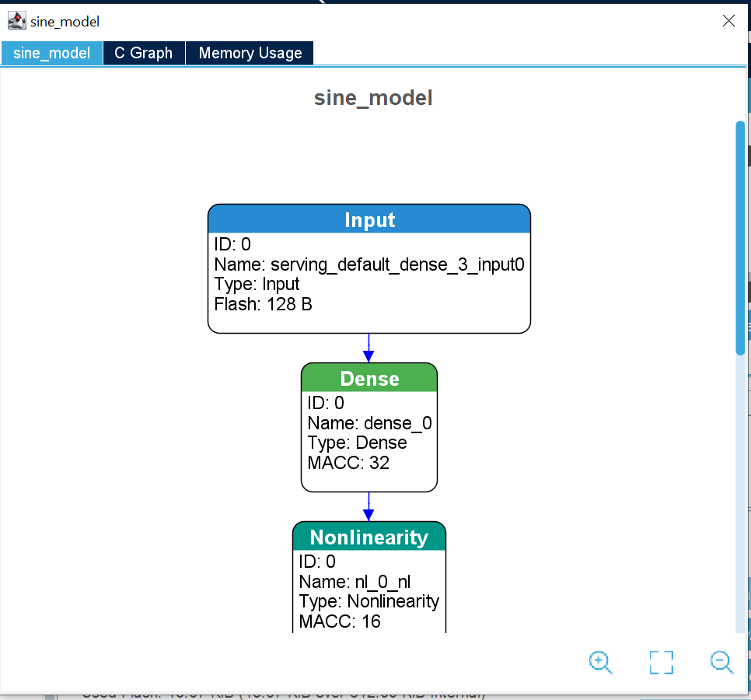Viewport: 751px width, 700px height.
Task: Select the blue Input node header
Action: point(369,220)
